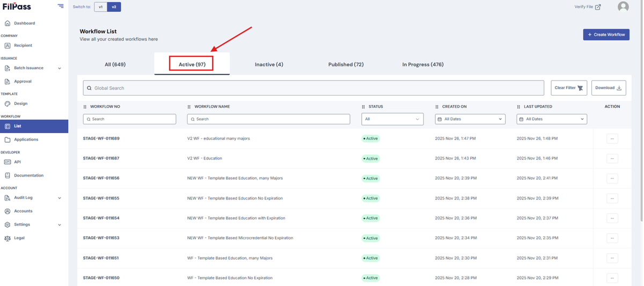Screen dimensions: 644x286
Task: Click the Workflow No search field
Action: (129, 119)
